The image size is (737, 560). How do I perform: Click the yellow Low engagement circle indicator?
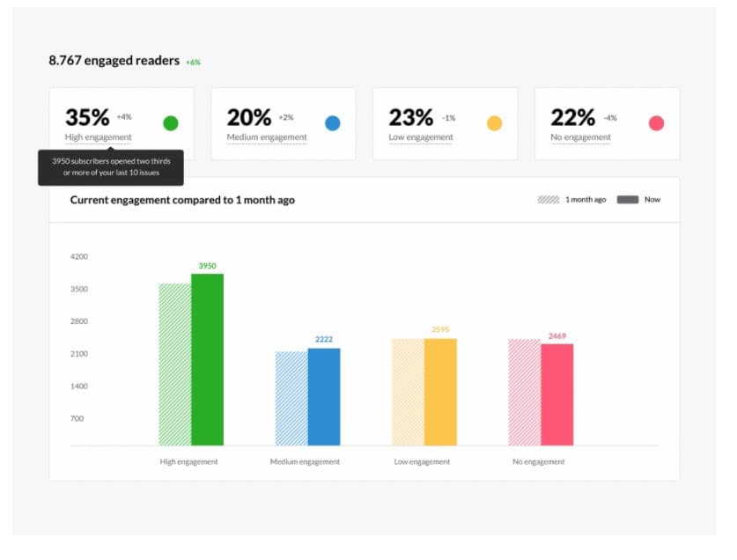tap(495, 123)
